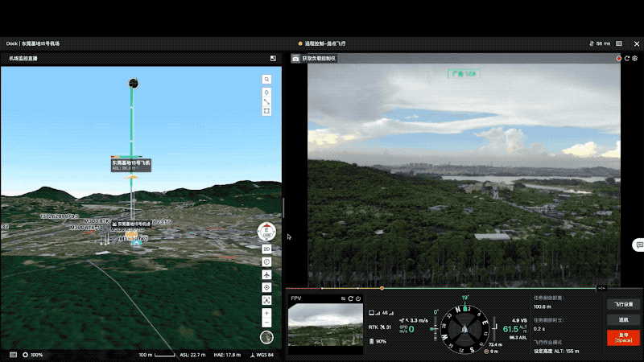Image resolution: width=644 pixels, height=362 pixels.
Task: Toggle the red recording indicator
Action: 618,59
